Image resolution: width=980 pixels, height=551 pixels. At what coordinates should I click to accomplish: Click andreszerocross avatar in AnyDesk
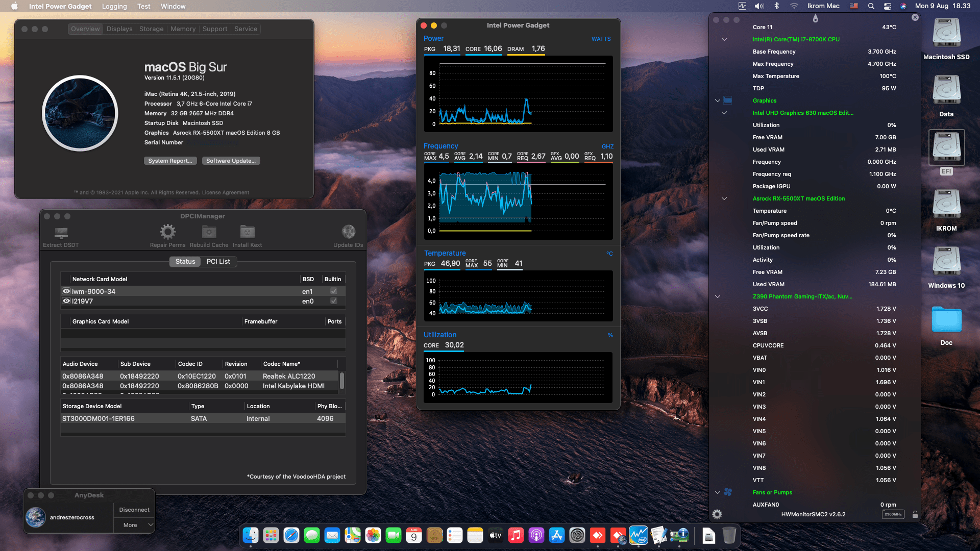coord(36,517)
